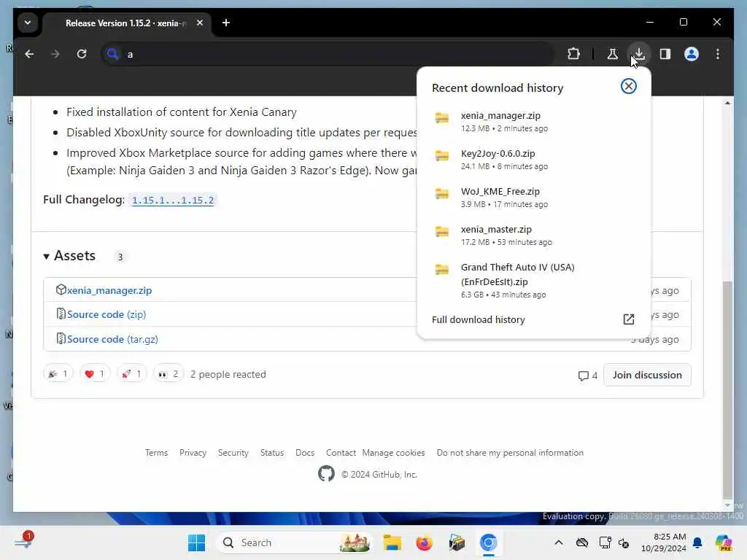Toggle the downloads toolbar button
The height and width of the screenshot is (560, 747).
639,54
